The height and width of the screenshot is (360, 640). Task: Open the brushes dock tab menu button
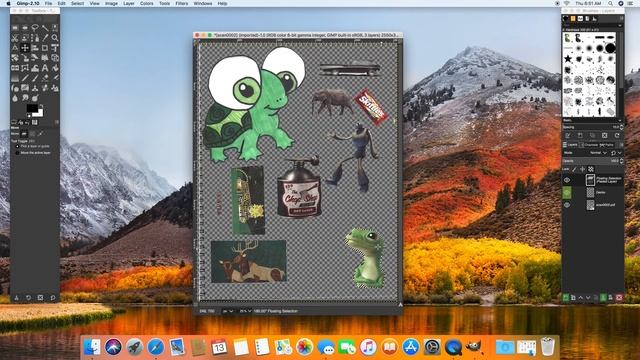click(622, 18)
